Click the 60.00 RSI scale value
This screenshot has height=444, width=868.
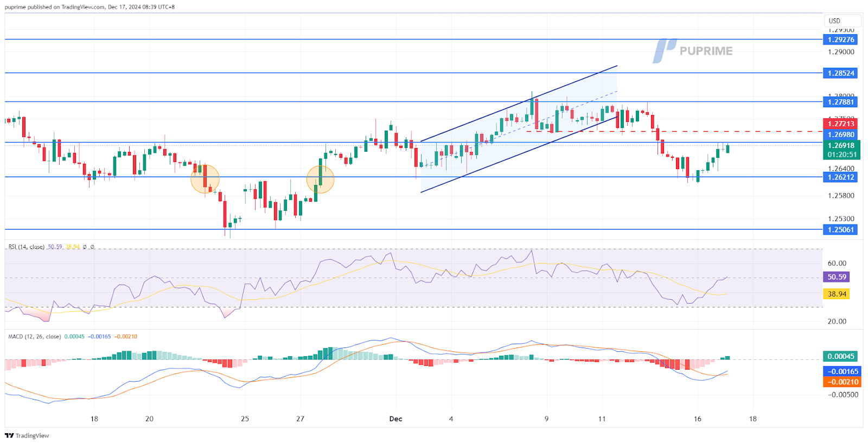tap(837, 263)
